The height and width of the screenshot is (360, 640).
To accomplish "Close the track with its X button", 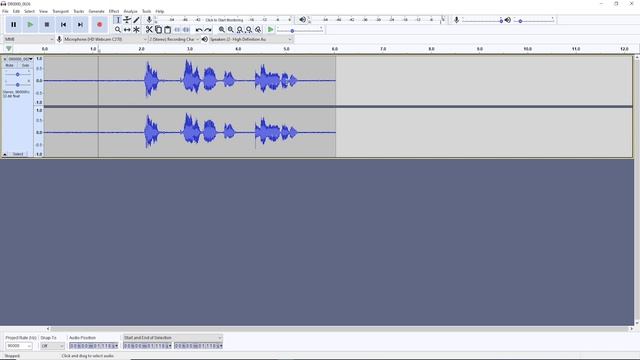I will [x=5, y=59].
